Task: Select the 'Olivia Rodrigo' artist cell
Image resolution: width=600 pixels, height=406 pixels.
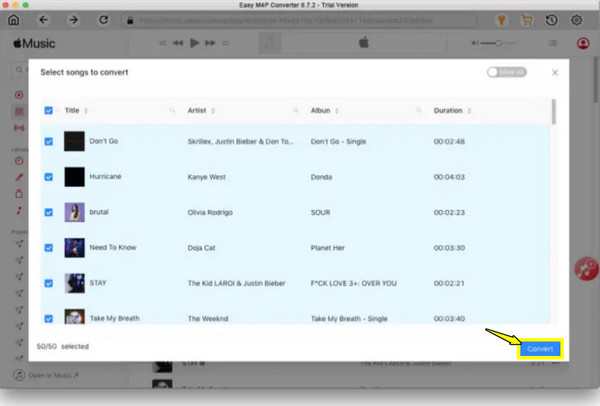Action: (210, 212)
